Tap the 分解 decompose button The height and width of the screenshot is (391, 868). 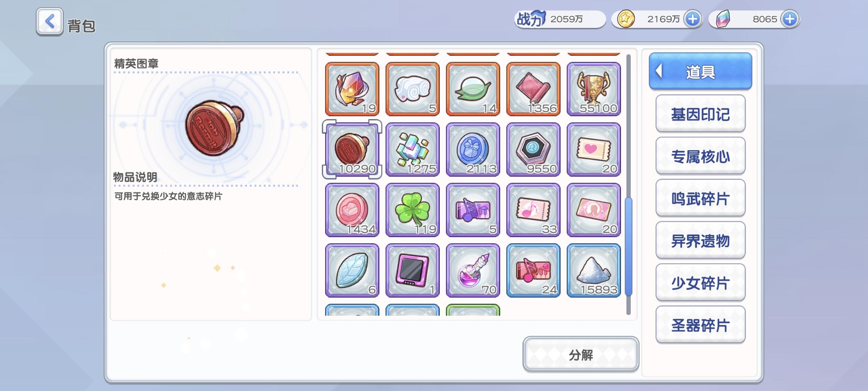(x=580, y=354)
